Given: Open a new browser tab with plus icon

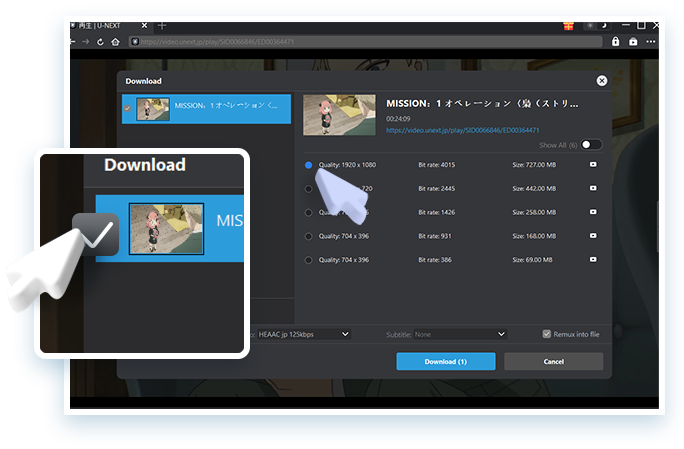Looking at the screenshot, I should (162, 26).
